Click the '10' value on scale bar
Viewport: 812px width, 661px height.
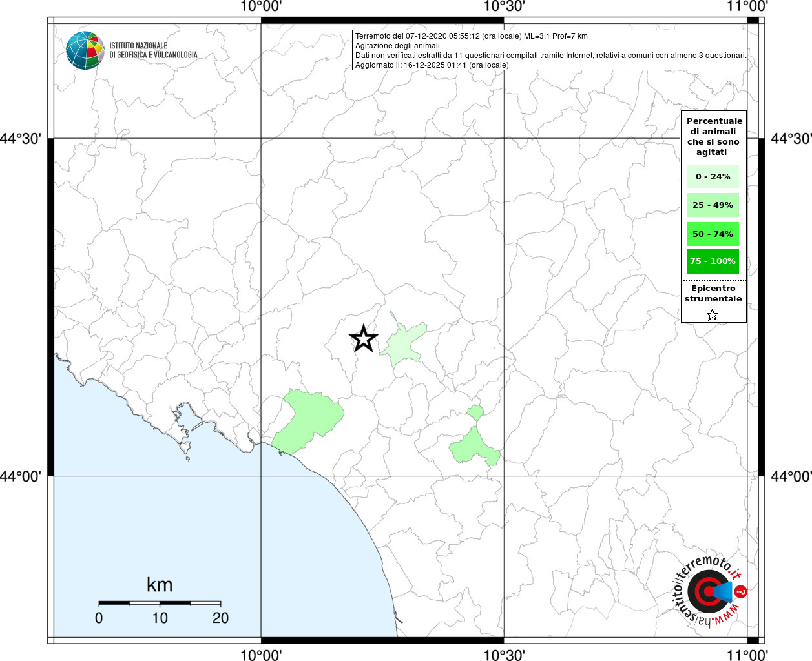(x=160, y=618)
